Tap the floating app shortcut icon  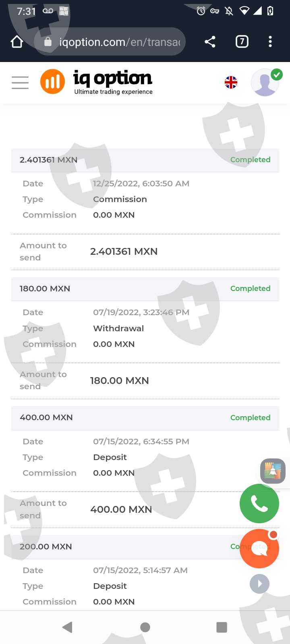[273, 471]
